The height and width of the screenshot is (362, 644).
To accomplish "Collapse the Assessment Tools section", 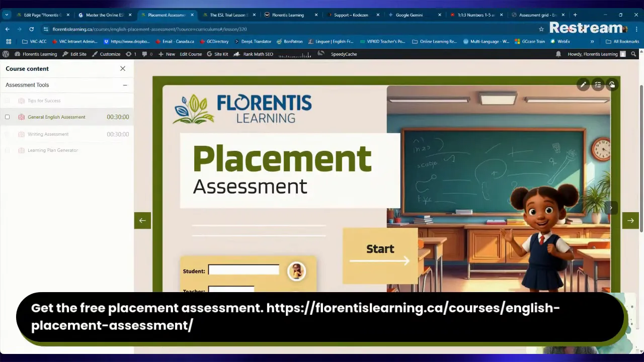I will tap(125, 85).
